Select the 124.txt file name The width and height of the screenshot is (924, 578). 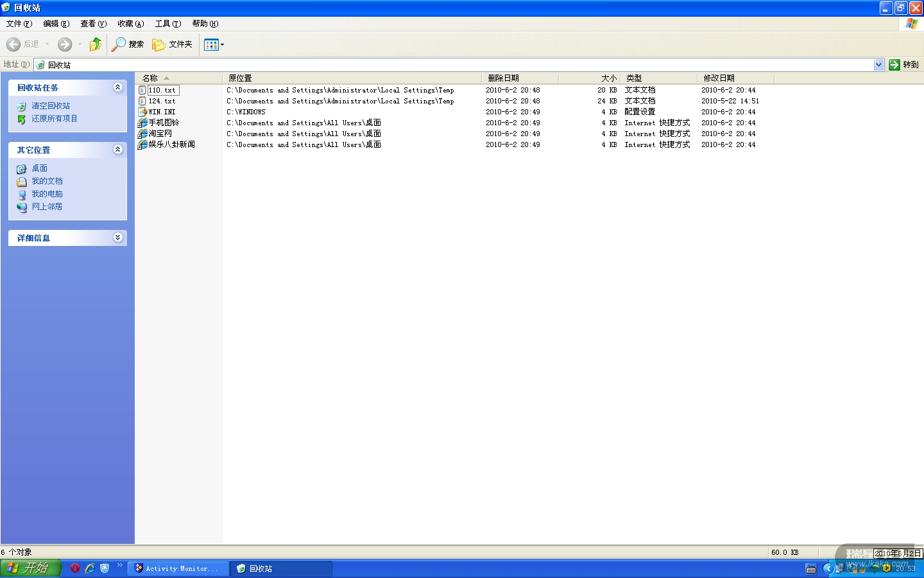pyautogui.click(x=162, y=101)
